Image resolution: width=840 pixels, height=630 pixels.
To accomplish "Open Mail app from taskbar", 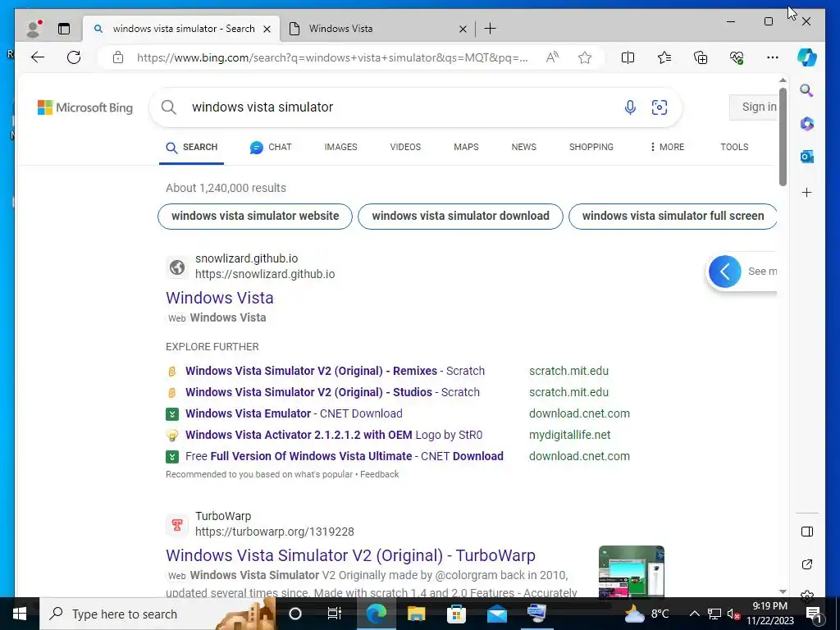I will (496, 614).
